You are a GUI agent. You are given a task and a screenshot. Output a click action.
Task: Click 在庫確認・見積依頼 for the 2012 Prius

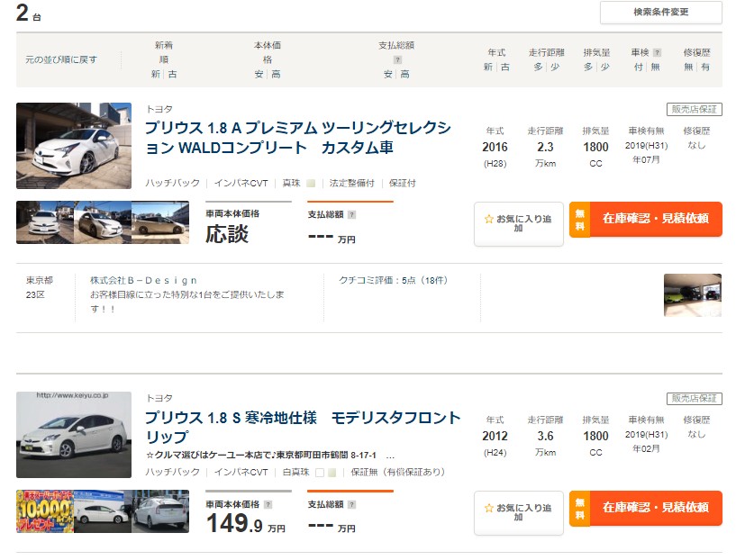646,508
